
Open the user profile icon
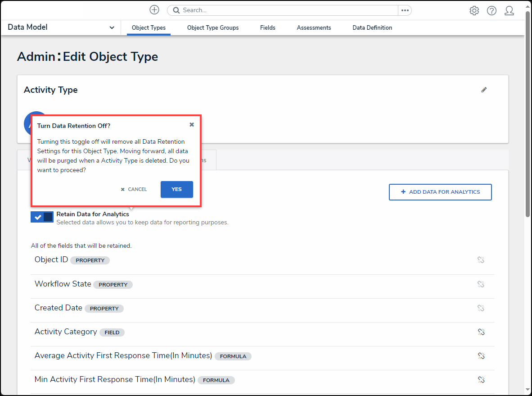(x=509, y=10)
